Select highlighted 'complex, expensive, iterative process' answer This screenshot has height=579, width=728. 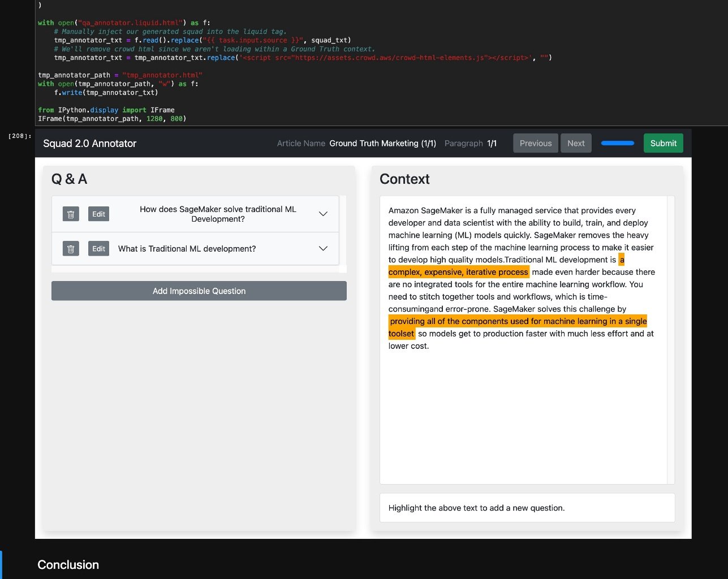coord(459,272)
